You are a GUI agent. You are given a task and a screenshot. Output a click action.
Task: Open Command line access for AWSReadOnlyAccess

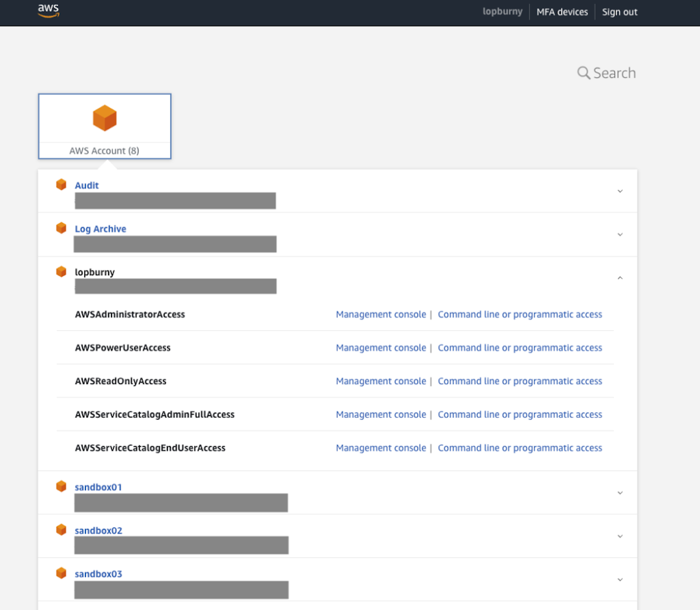pos(520,381)
